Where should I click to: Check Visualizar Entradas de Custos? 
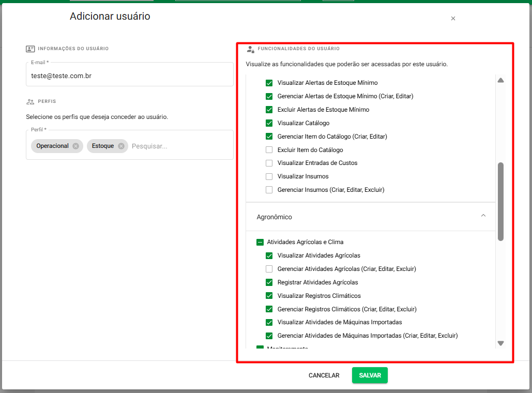[x=269, y=163]
